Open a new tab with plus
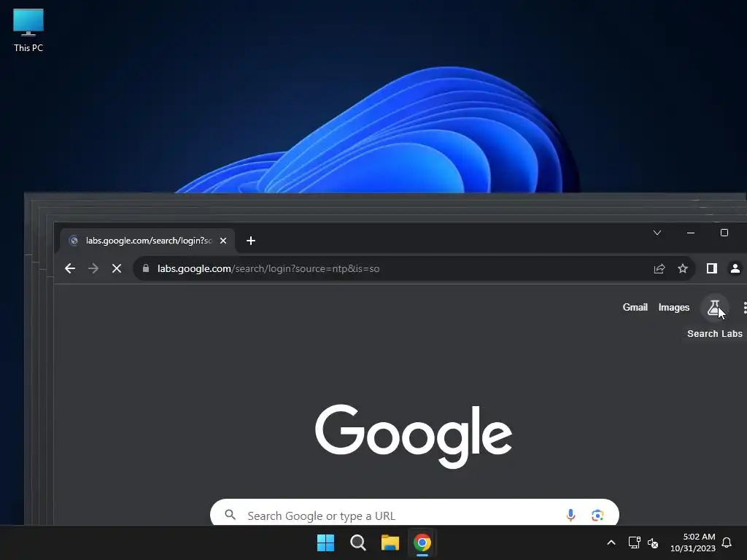The image size is (747, 560). (x=251, y=241)
